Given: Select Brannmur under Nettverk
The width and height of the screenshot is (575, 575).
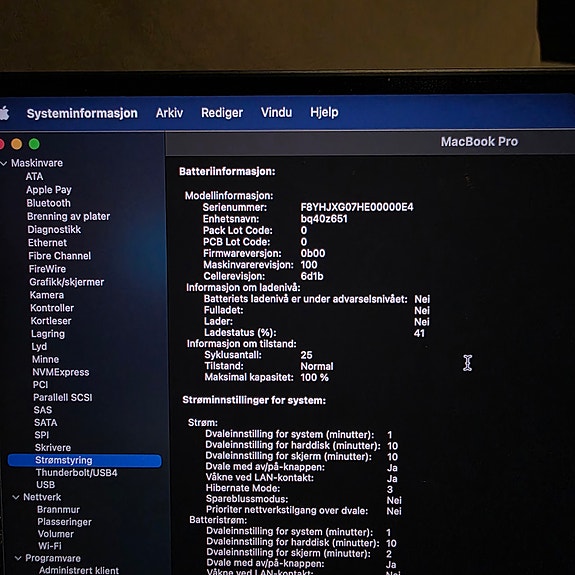Looking at the screenshot, I should (x=58, y=510).
